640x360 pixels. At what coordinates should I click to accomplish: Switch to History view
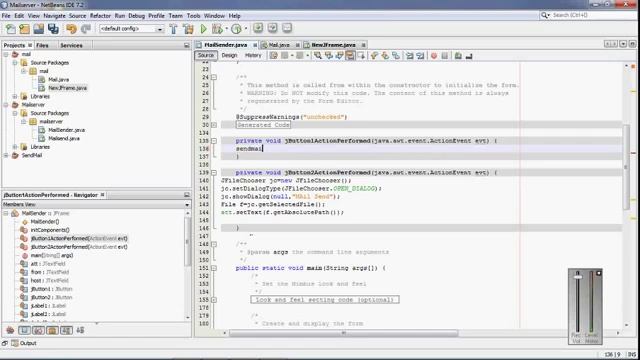pyautogui.click(x=253, y=55)
